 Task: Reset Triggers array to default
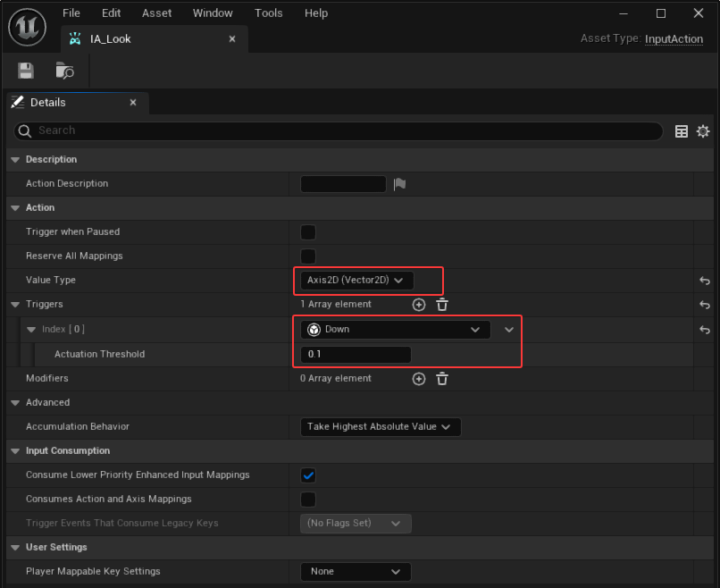coord(705,305)
